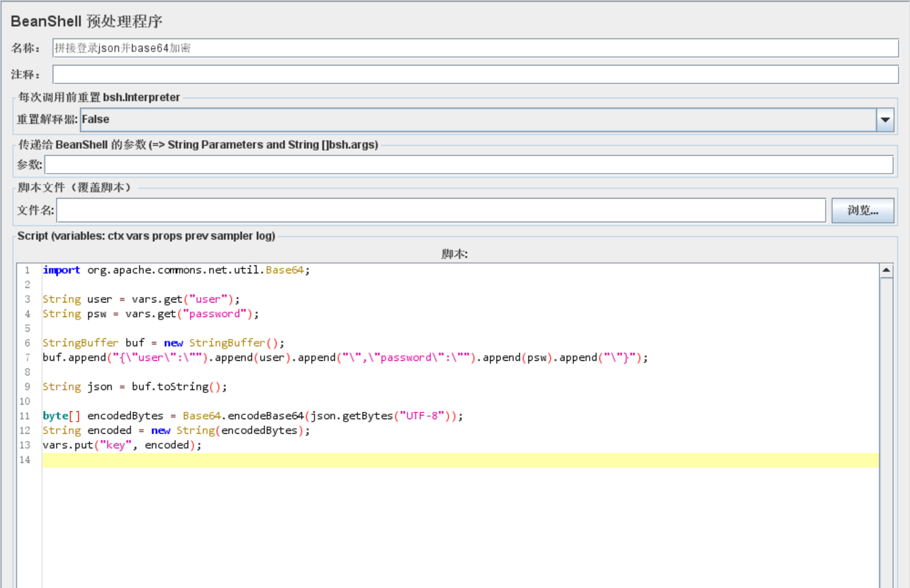The image size is (910, 588).
Task: Click the vars.put("key", encoded) line
Action: [121, 445]
